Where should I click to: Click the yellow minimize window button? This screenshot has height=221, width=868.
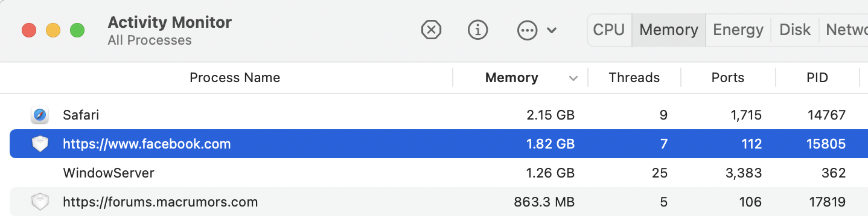53,30
